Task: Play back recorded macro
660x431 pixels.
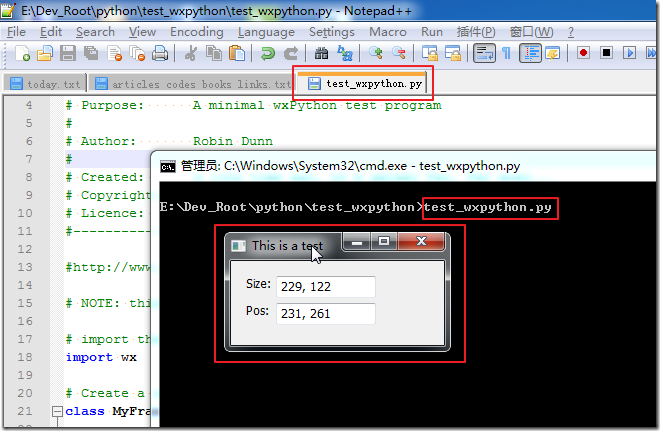Action: [630, 53]
